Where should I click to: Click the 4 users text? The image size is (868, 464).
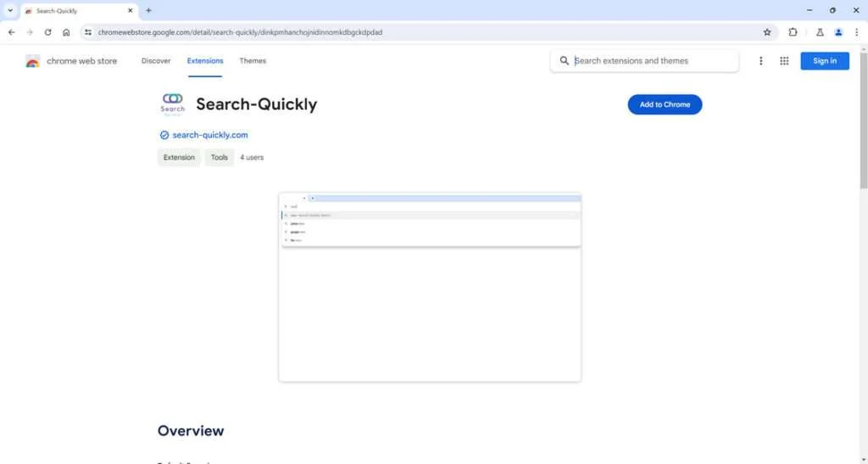pos(251,158)
